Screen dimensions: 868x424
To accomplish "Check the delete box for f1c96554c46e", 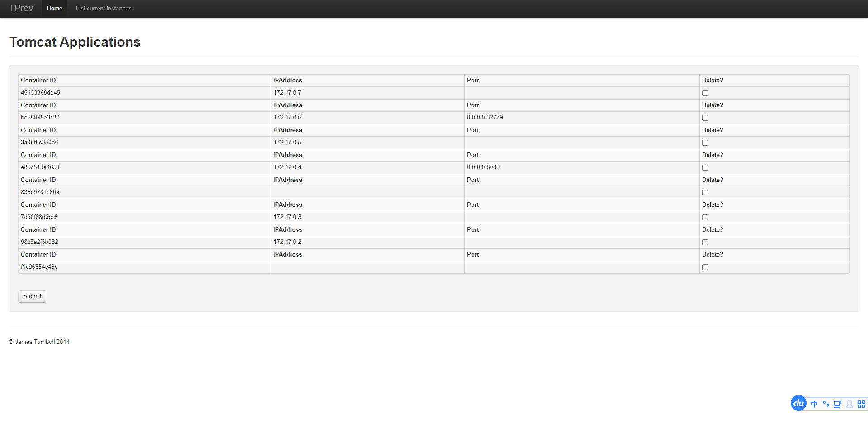I will click(x=705, y=267).
